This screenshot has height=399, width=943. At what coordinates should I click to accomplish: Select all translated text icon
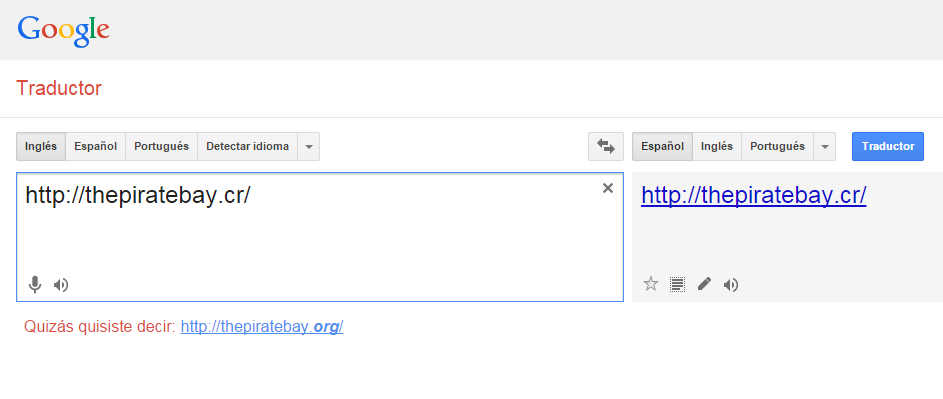[677, 284]
